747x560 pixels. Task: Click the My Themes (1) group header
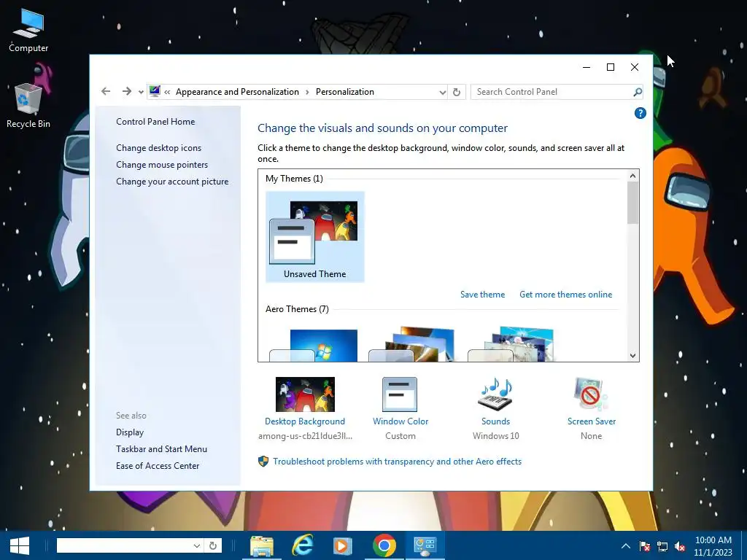click(294, 179)
